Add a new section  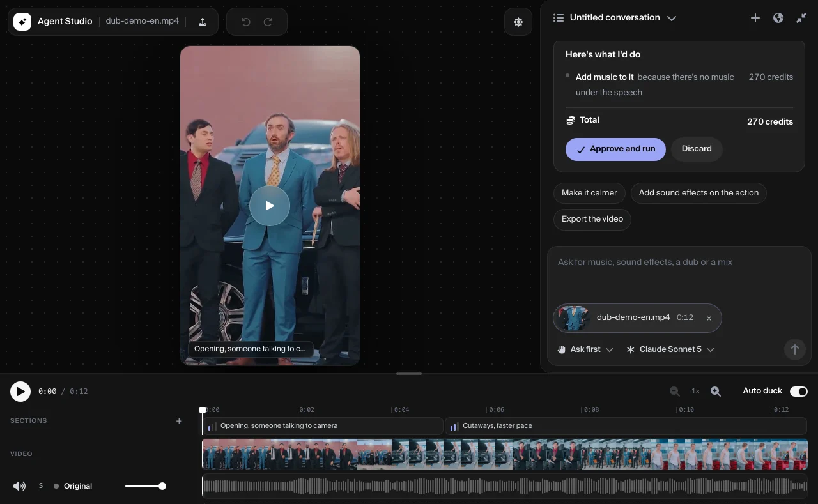[x=179, y=421]
